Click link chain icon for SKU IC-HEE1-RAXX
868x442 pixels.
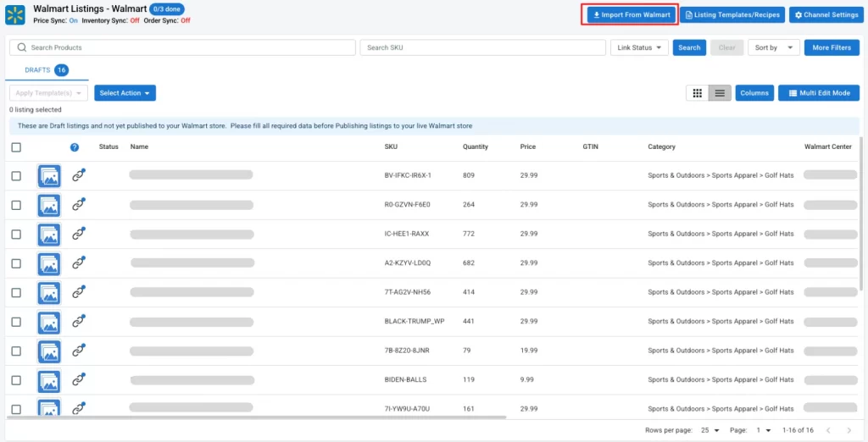(79, 234)
